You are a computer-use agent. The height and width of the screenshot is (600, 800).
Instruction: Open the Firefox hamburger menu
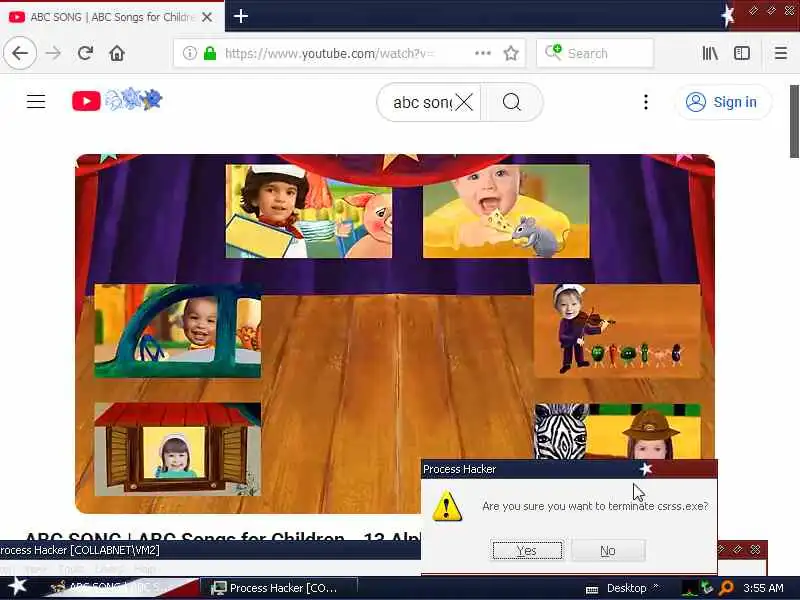coord(781,53)
